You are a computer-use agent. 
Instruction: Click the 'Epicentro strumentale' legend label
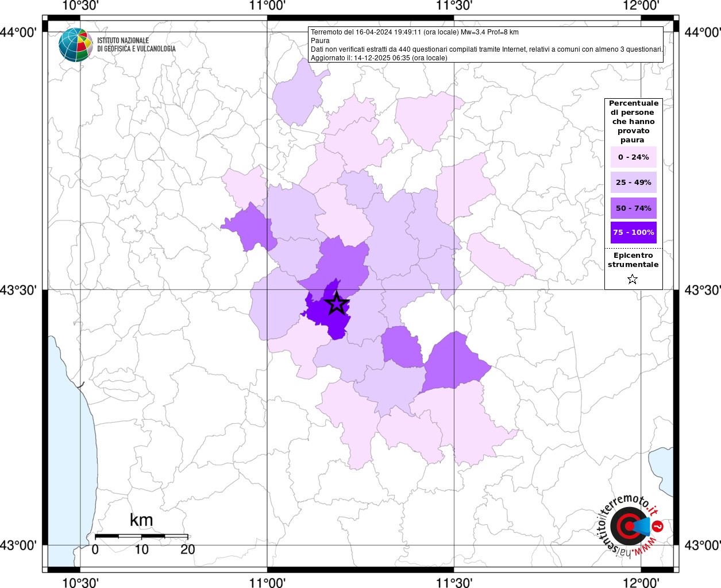tap(633, 260)
